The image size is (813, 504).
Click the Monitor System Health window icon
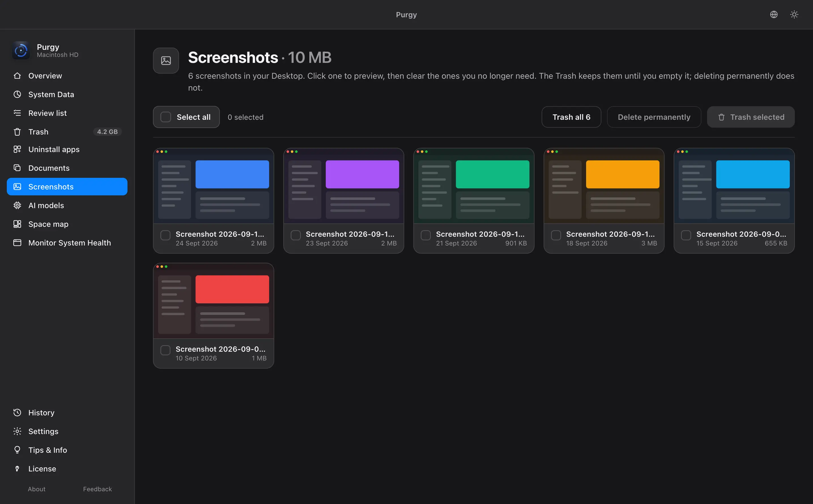17,243
